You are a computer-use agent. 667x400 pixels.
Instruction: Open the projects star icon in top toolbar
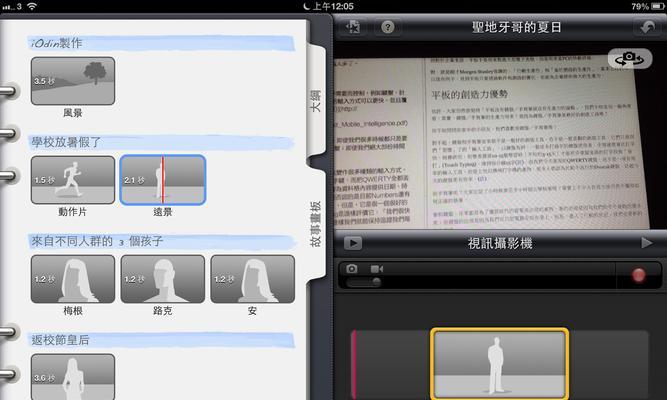click(353, 27)
